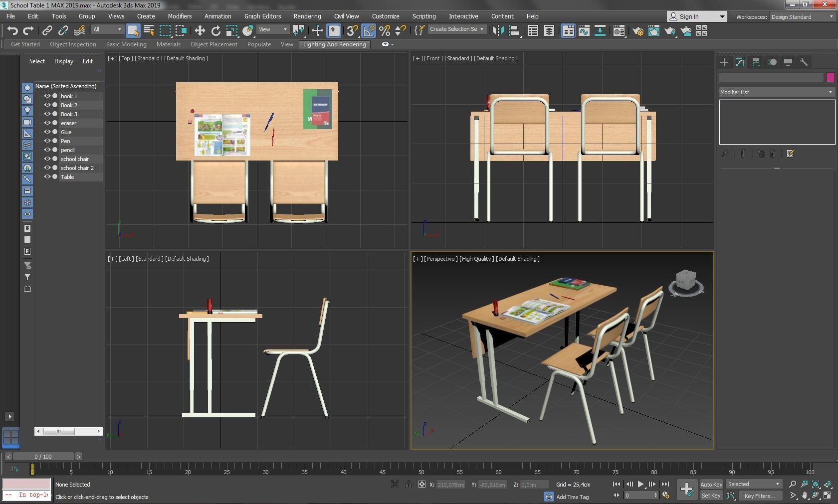
Task: Click Add Time Tag label
Action: pos(573,497)
